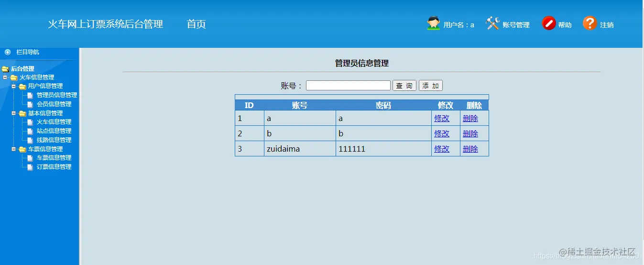
Task: Click the 管理员信息管理 page title
Action: pos(362,63)
